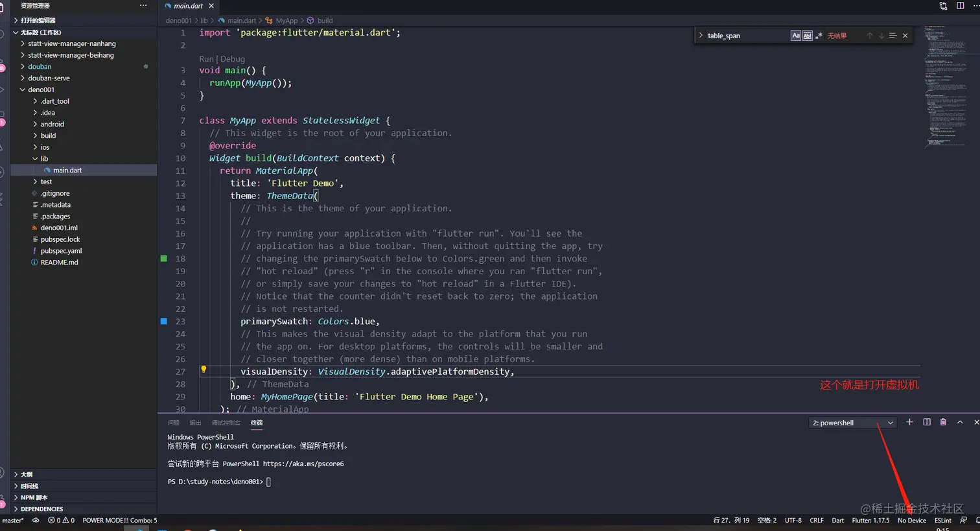Open the terminal selector dropdown showing powershell
980x531 pixels.
pyautogui.click(x=852, y=423)
